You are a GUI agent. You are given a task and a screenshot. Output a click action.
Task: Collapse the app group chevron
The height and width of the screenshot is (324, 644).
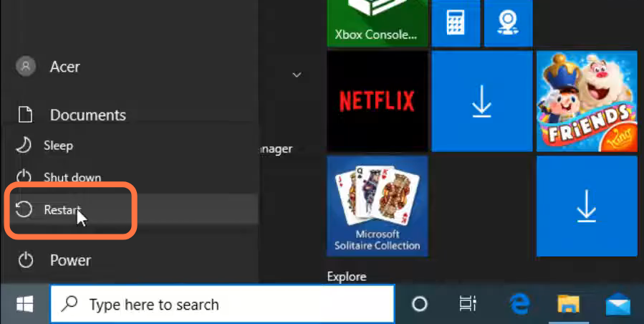[297, 75]
